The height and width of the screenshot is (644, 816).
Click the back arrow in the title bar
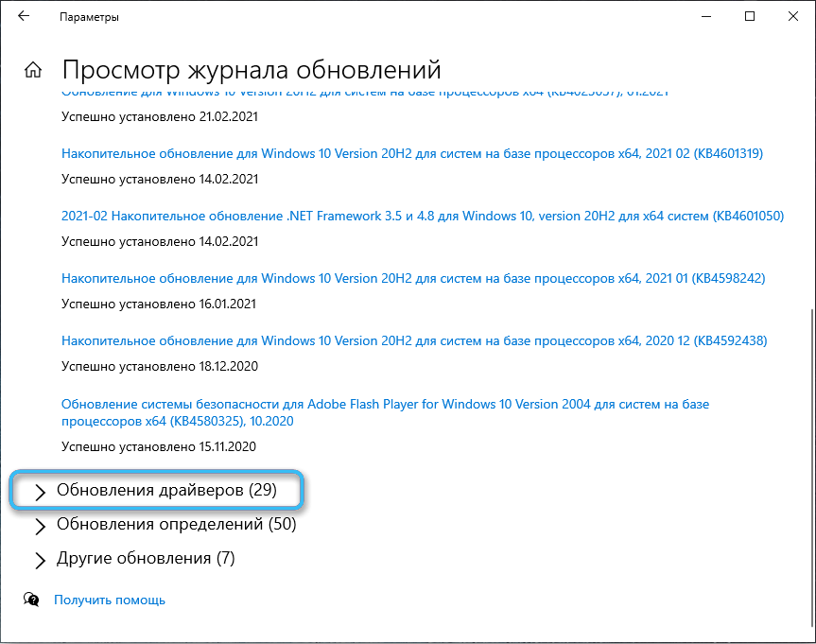pyautogui.click(x=24, y=17)
